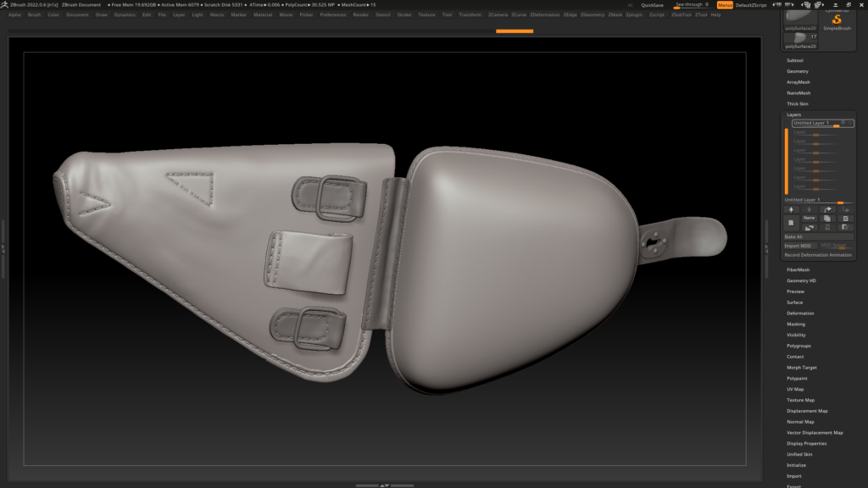Expand the Geometry section
Screen dimensions: 868x488
798,71
